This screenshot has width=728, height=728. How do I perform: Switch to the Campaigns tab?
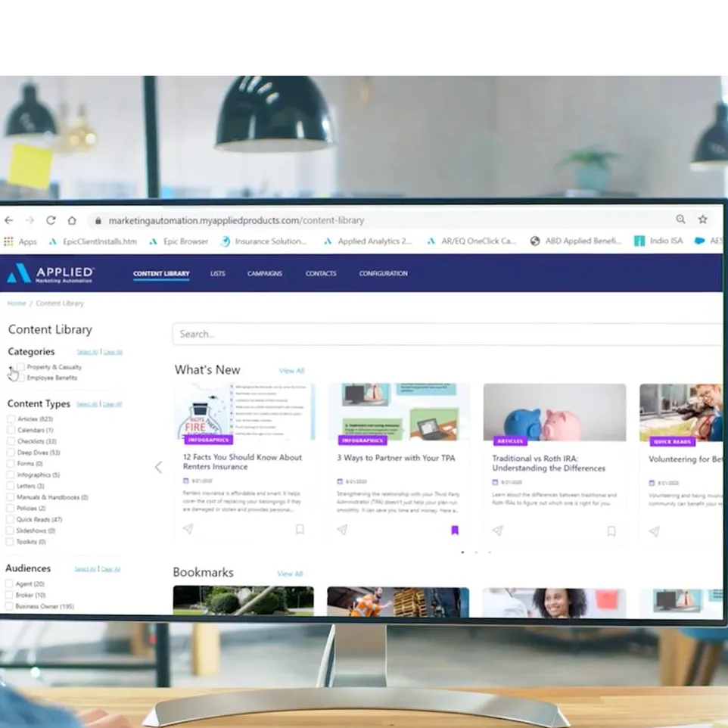tap(265, 274)
